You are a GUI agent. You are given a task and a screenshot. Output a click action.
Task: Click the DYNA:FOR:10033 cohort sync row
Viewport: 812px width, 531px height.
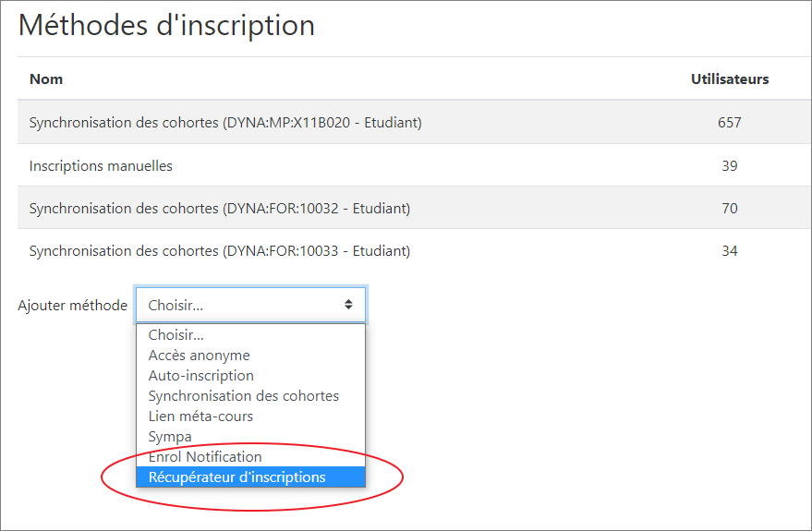click(220, 251)
